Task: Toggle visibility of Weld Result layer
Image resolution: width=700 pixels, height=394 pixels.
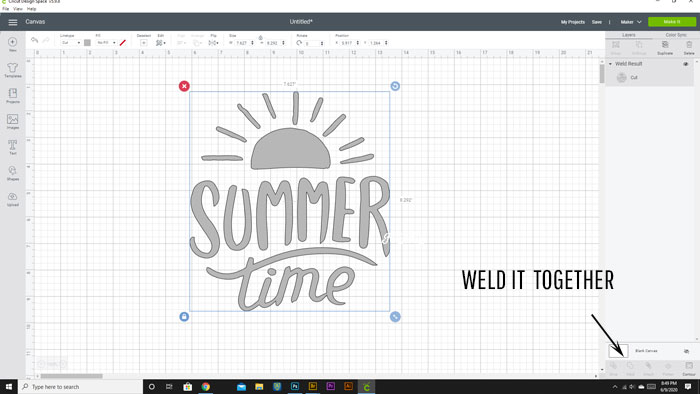Action: [x=686, y=64]
